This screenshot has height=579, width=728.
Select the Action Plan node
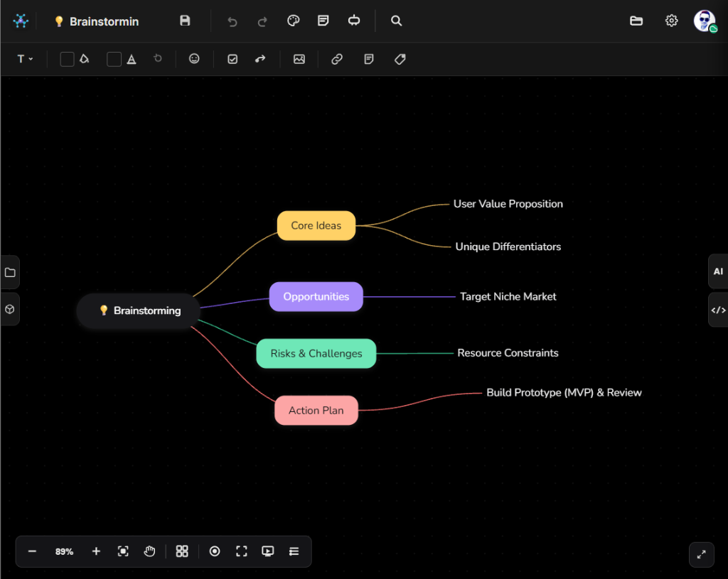[316, 411]
